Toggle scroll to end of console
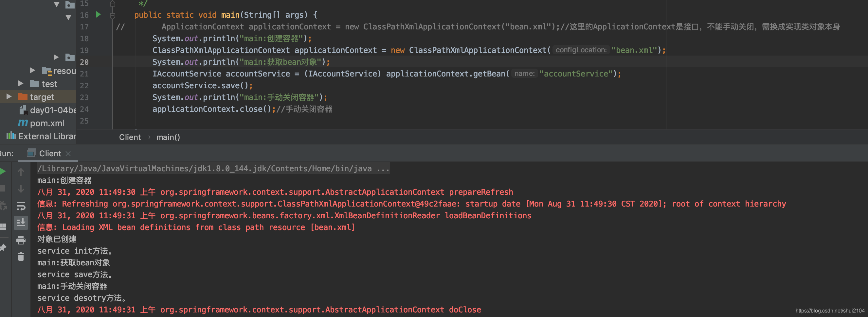 point(21,223)
